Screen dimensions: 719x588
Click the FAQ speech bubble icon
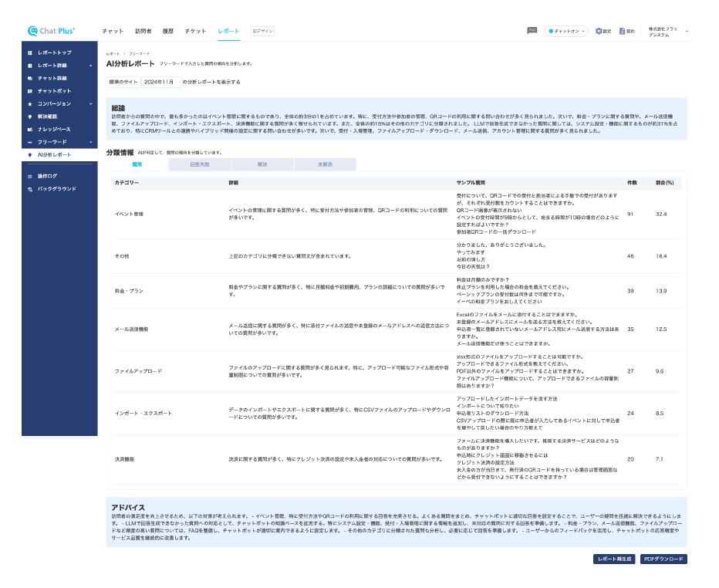click(532, 30)
